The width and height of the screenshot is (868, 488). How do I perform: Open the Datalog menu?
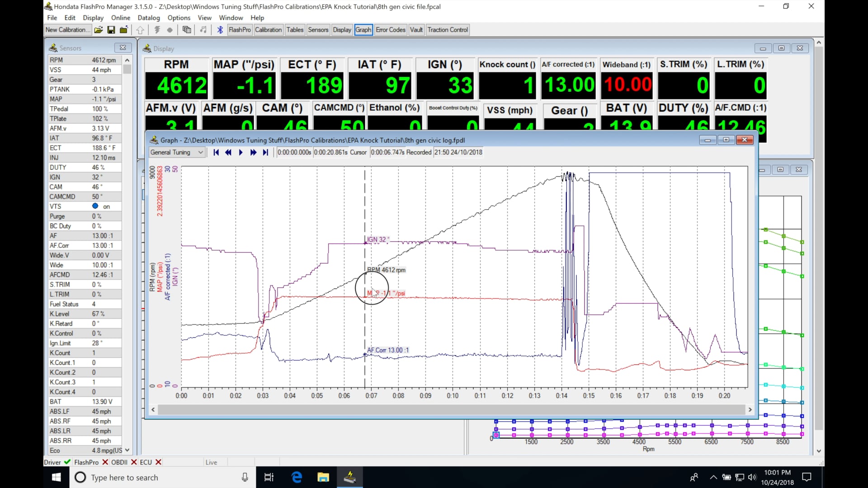pos(149,18)
